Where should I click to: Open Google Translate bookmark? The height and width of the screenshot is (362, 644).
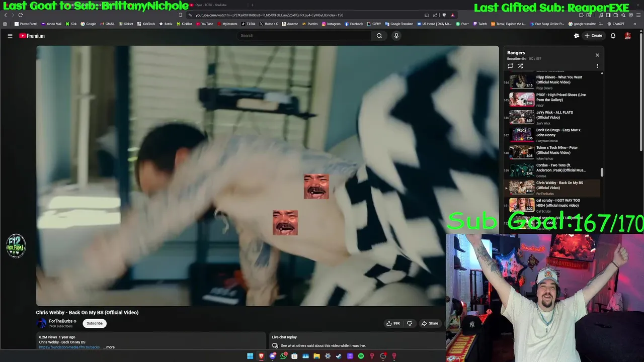(399, 24)
